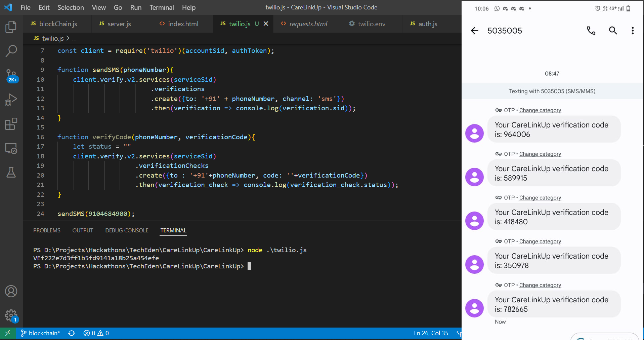This screenshot has width=644, height=340.
Task: Click the verification SID output in terminal
Action: pyautogui.click(x=96, y=258)
